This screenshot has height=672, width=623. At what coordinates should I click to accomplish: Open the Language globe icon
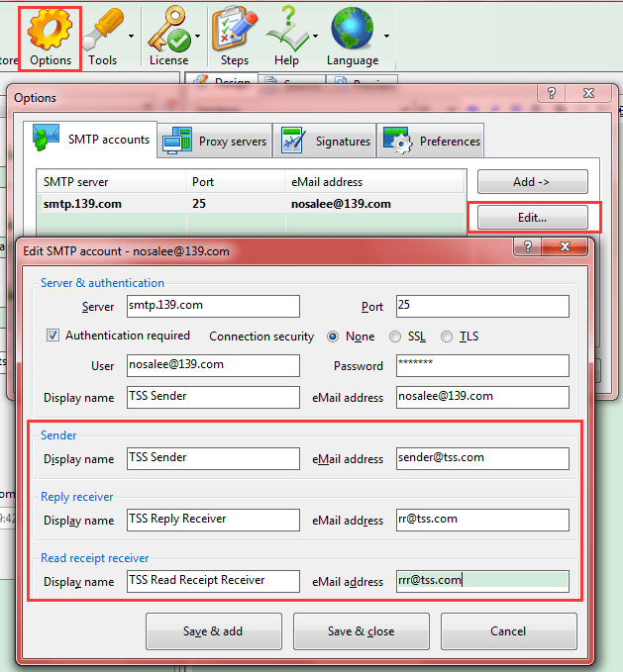(x=353, y=39)
